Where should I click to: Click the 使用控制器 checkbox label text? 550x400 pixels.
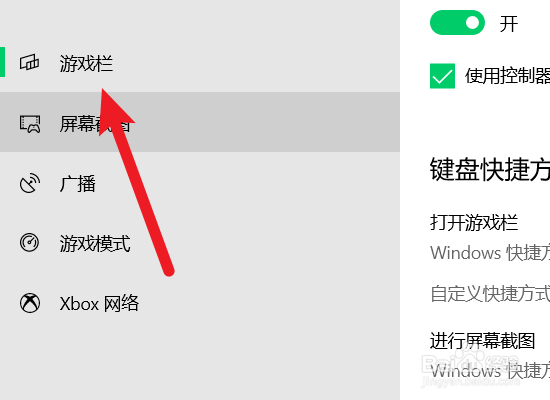click(507, 76)
